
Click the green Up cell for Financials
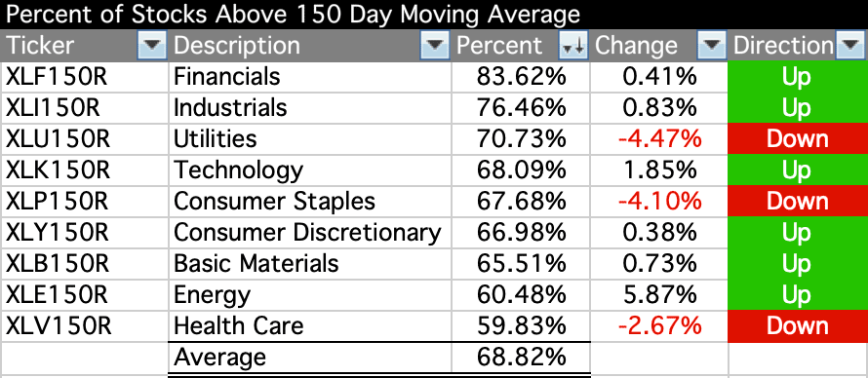coord(798,77)
